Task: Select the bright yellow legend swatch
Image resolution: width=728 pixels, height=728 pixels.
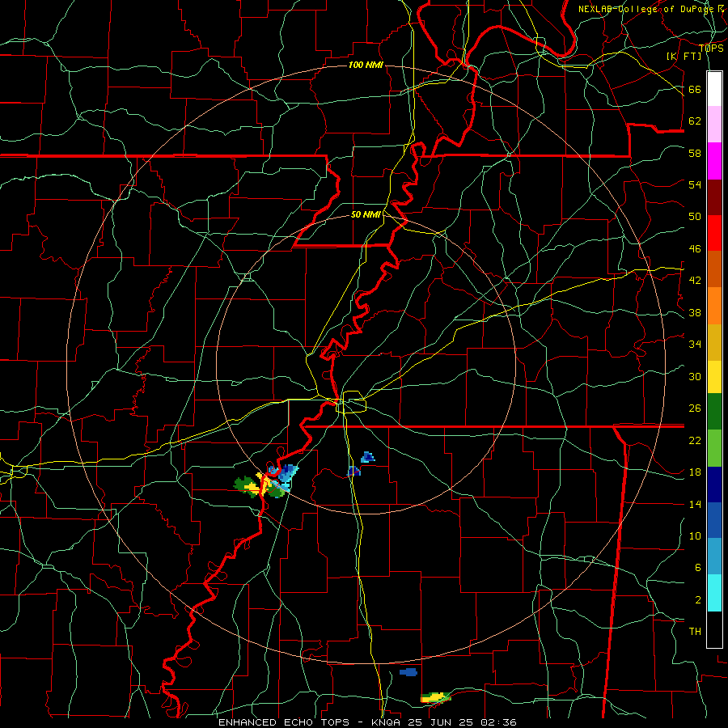Action: [x=714, y=376]
